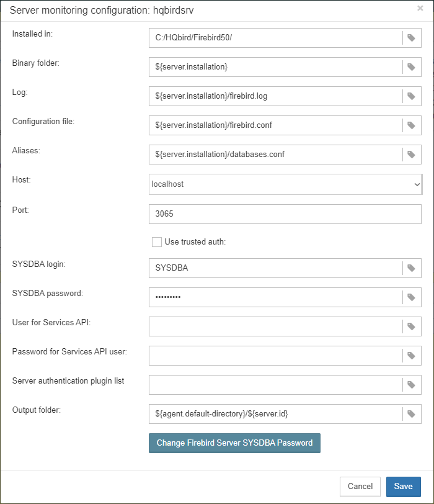The height and width of the screenshot is (504, 434).
Task: Close the dialog with the X button
Action: click(420, 9)
